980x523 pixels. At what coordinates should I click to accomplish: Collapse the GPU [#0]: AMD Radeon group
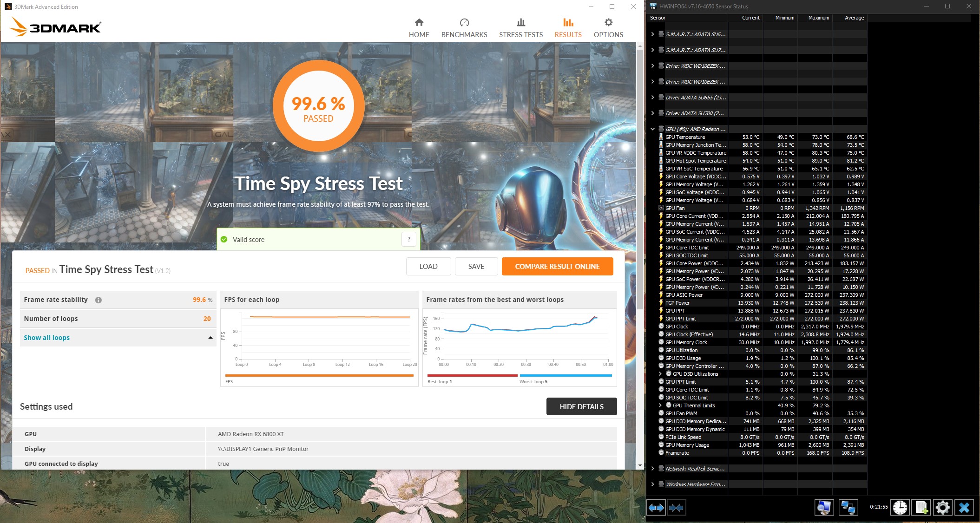click(652, 129)
